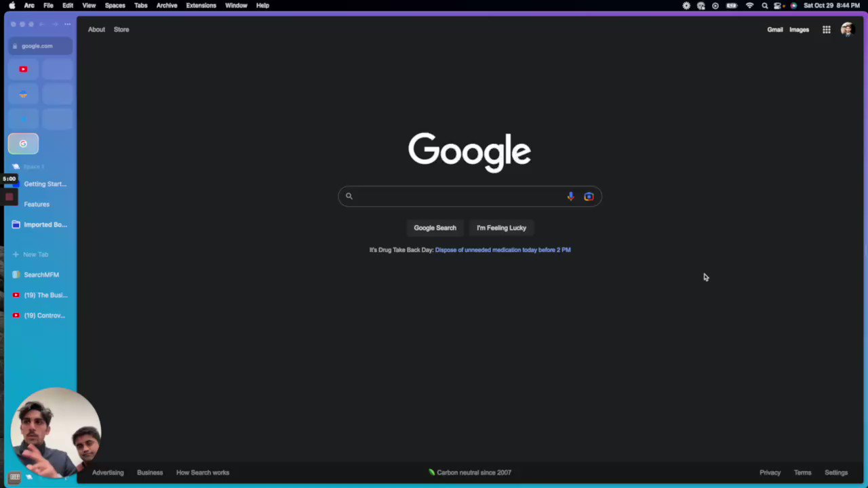Open the Spaces menu
This screenshot has height=488, width=868.
coord(115,5)
